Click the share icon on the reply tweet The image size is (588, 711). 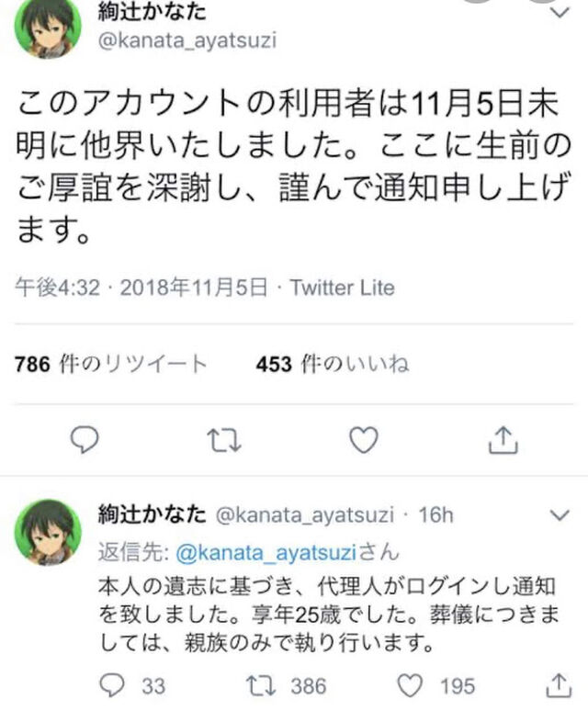[x=559, y=684]
